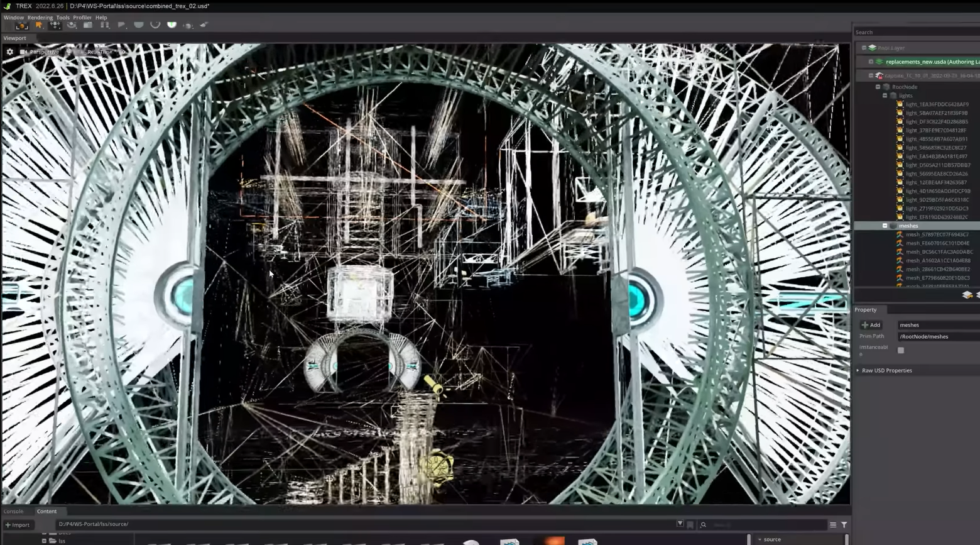Click the white glowing dome toolbar icon
Viewport: 980px width, 545px height.
171,25
